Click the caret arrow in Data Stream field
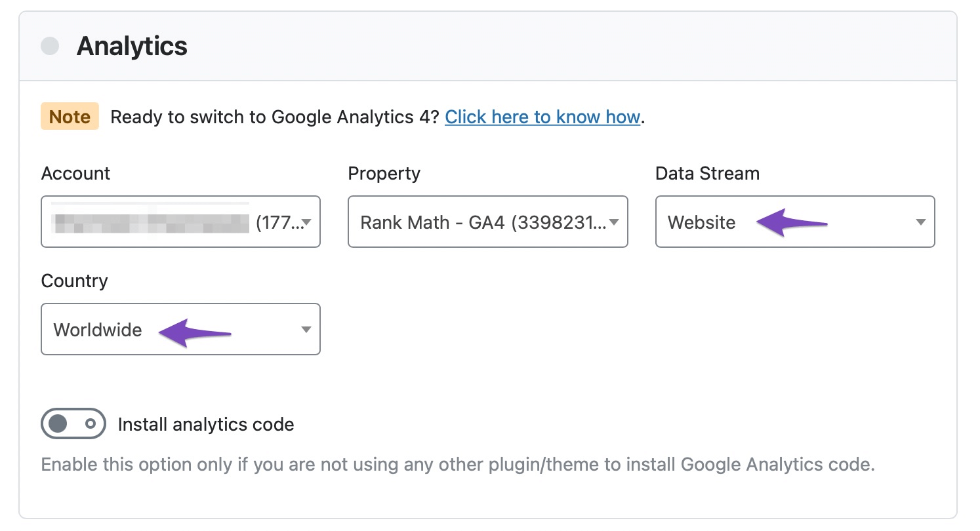 (921, 222)
